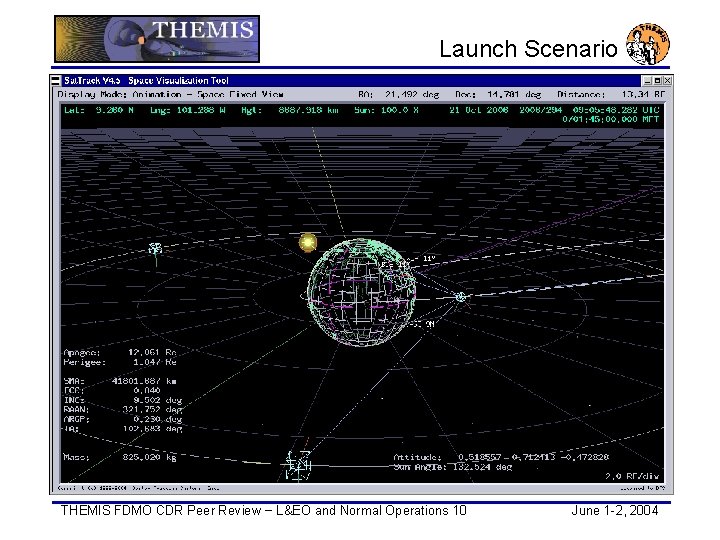
Task: Close the SatTrack window
Action: coord(667,81)
